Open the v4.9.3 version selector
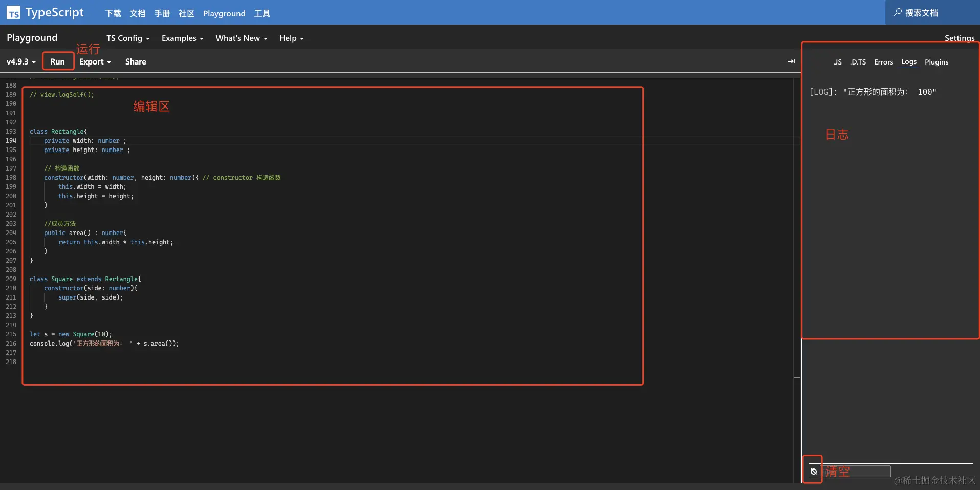 pos(21,62)
